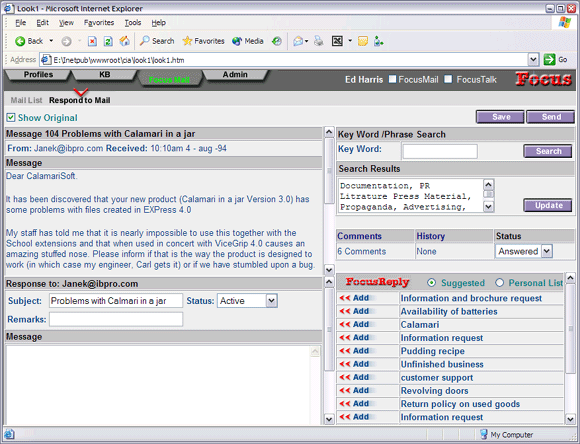Click Janek@ibpro.com sender address
Screen dimensions: 580x444
click(x=68, y=148)
